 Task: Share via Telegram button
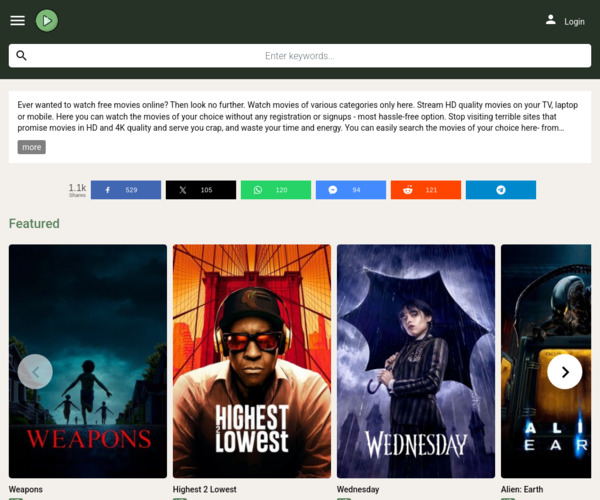click(x=501, y=190)
